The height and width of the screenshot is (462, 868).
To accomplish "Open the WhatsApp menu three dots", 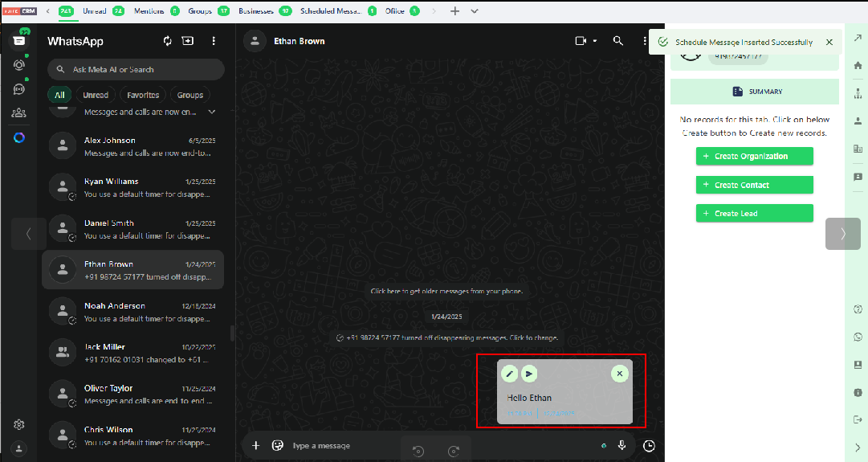I will tap(214, 41).
